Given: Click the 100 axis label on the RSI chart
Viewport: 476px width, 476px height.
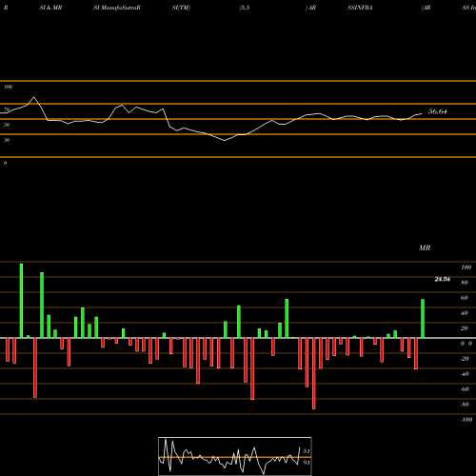Looking at the screenshot, I should (x=8, y=87).
